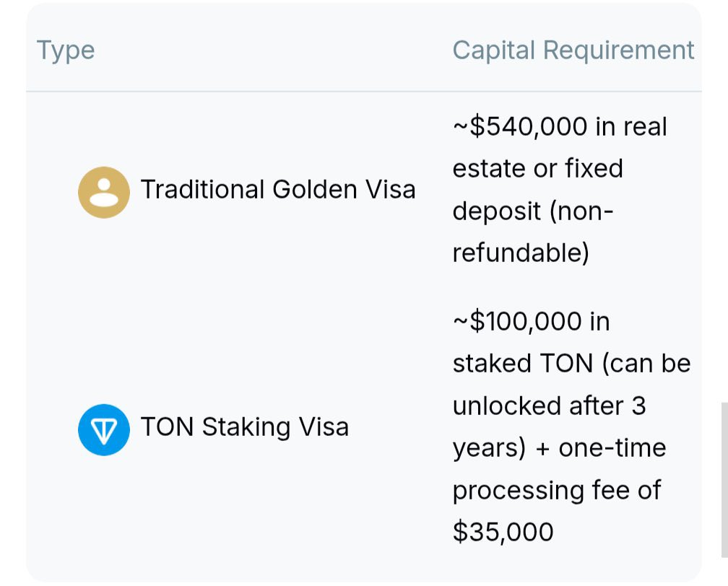Select the Capital Requirement column header
Image resolution: width=728 pixels, height=586 pixels.
coord(573,50)
